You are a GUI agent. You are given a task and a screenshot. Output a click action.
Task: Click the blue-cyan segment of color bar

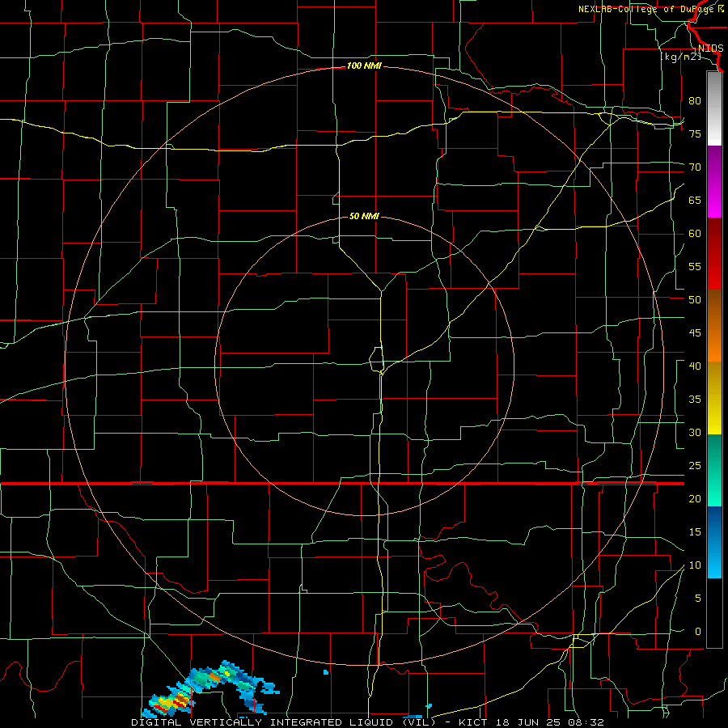click(x=714, y=542)
